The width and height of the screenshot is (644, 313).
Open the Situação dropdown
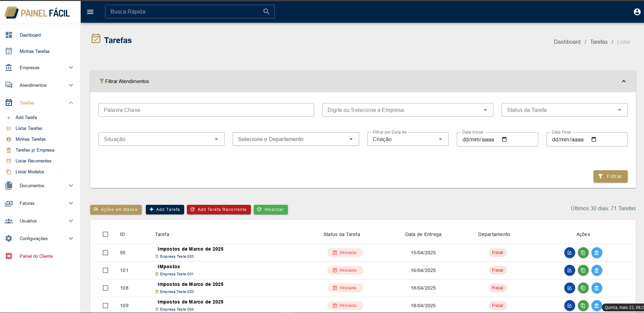click(x=161, y=139)
